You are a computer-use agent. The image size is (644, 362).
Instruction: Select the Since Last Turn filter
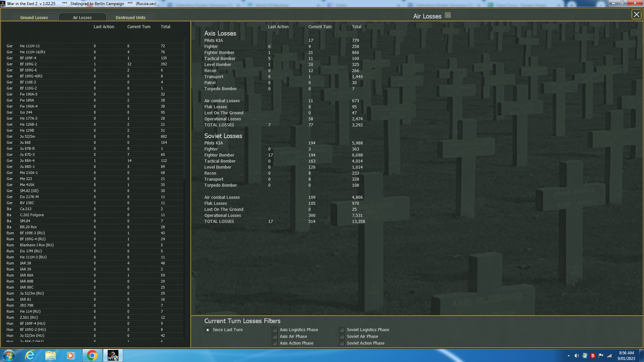click(208, 330)
